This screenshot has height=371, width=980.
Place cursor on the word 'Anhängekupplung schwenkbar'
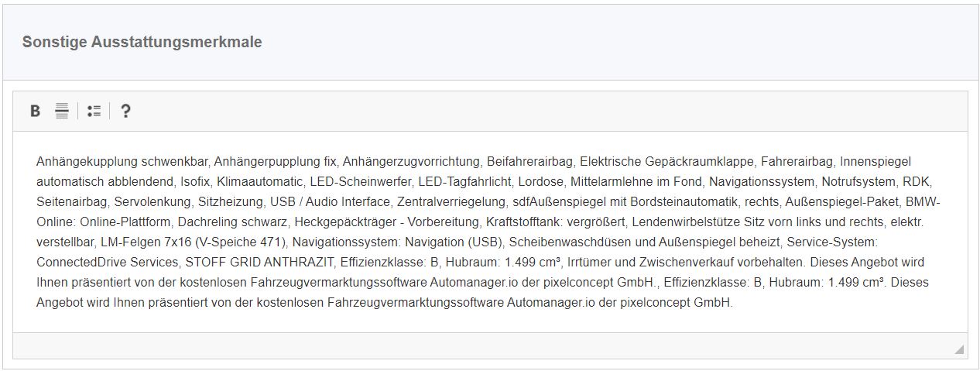[x=122, y=162]
